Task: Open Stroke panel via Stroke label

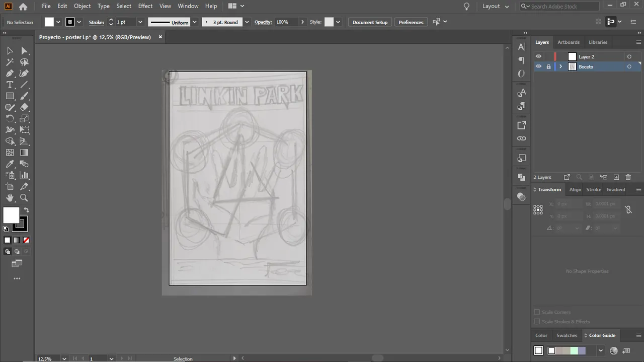Action: (x=96, y=23)
